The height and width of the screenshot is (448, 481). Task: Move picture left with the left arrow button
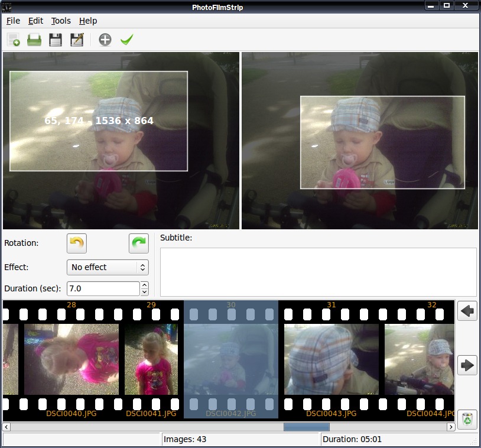click(x=467, y=311)
